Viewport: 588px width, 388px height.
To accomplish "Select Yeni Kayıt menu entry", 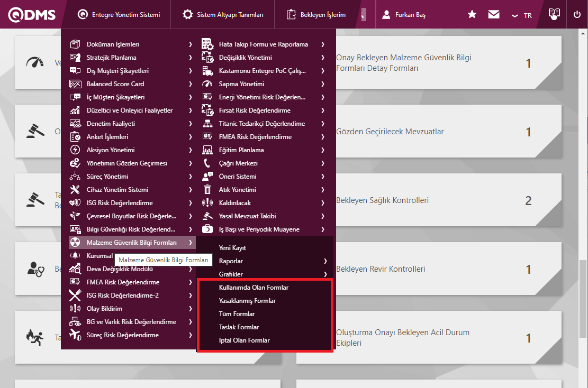I will pos(232,248).
